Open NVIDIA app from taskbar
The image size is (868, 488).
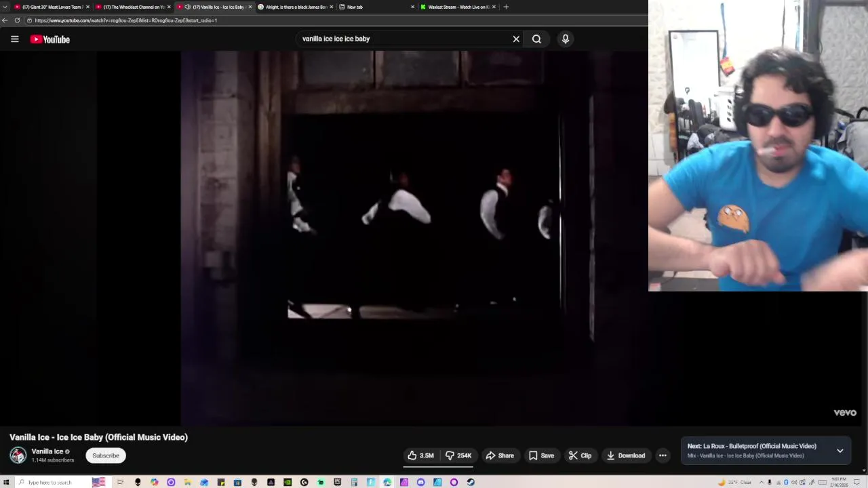[x=288, y=483]
